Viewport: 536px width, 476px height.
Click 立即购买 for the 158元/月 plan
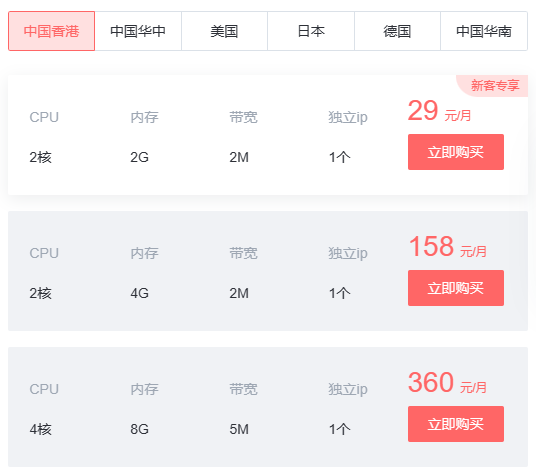456,288
